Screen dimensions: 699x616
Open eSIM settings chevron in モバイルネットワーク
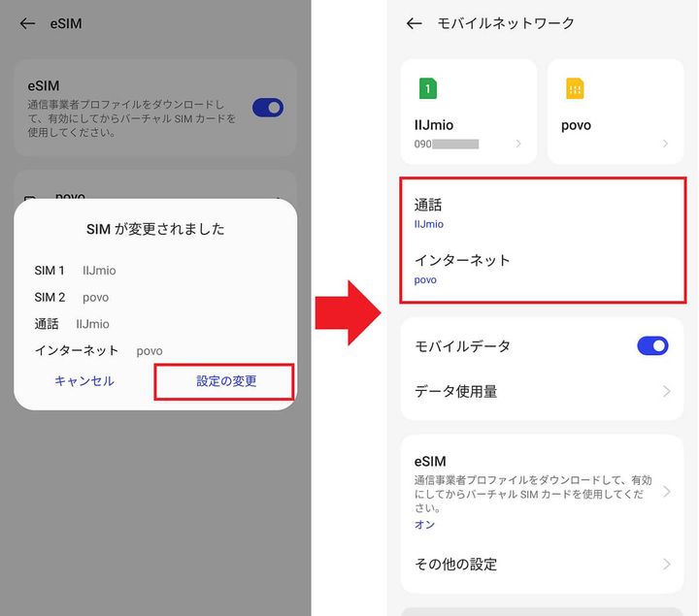pos(666,492)
